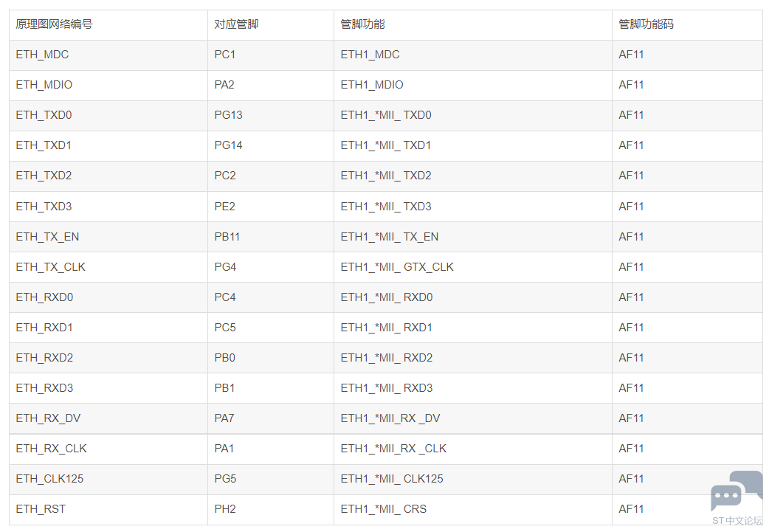Click the AF11 code in ETH_TXD3 row

pyautogui.click(x=631, y=207)
